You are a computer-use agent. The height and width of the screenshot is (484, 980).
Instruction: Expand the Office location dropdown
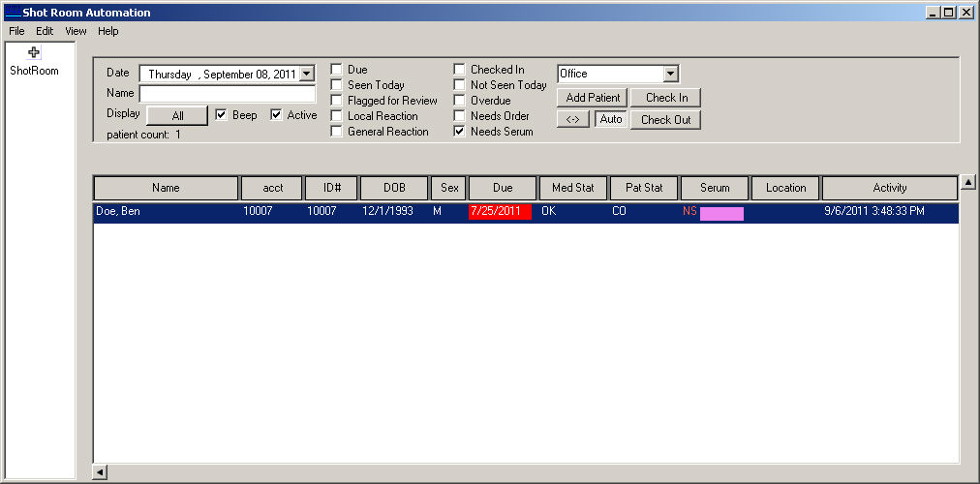671,74
